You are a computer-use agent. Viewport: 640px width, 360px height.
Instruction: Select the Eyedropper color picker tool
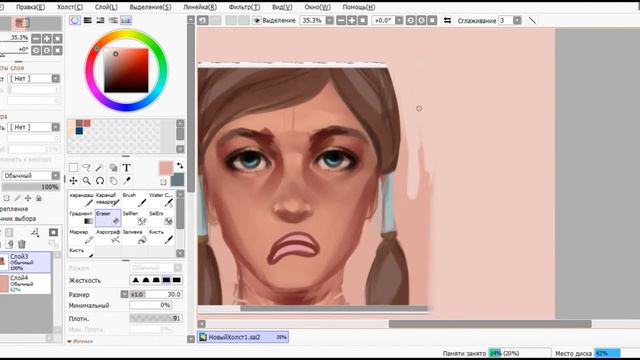(x=127, y=181)
